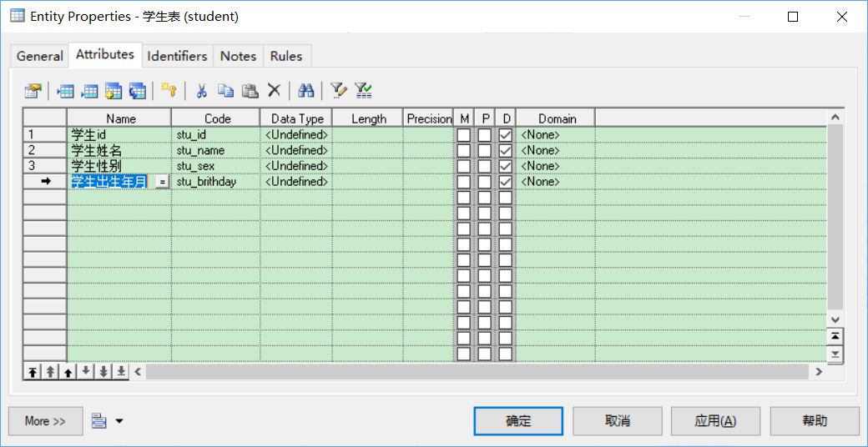Screen dimensions: 868x447
Task: Open Domain <None> cell for 学生性别
Action: [x=556, y=166]
